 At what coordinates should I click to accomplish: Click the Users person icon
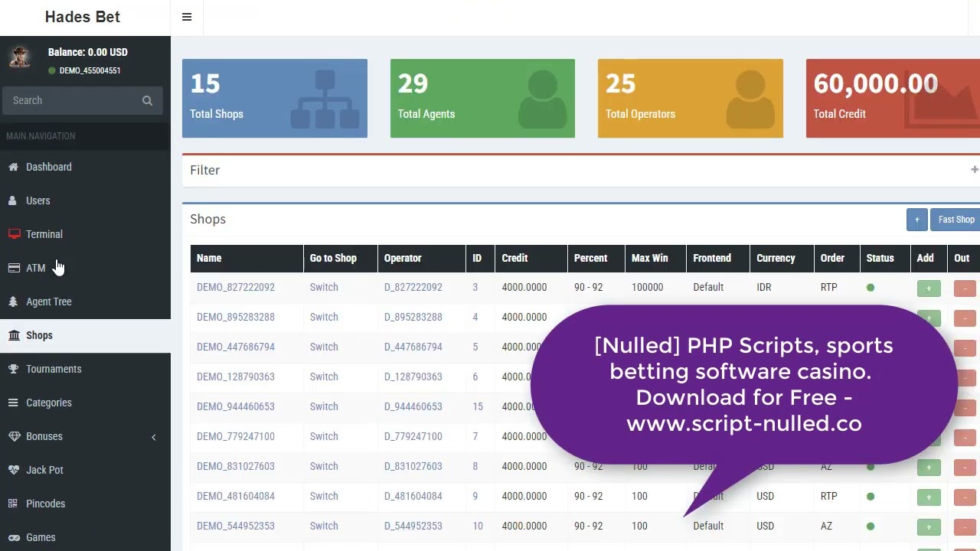pyautogui.click(x=13, y=201)
